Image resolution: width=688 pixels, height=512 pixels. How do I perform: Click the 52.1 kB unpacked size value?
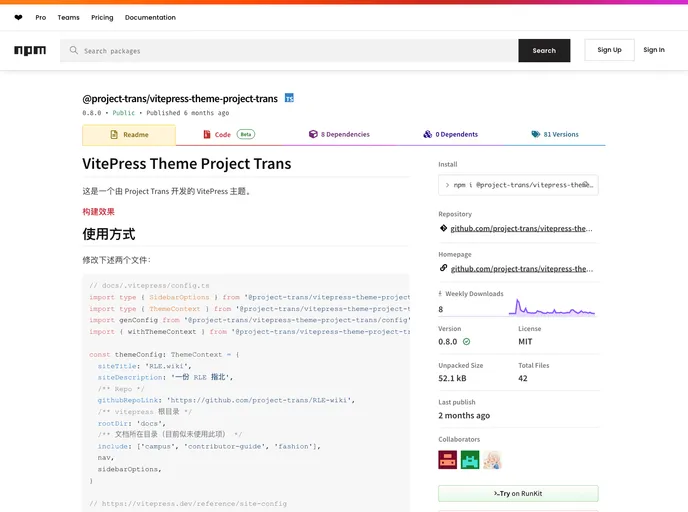point(452,378)
